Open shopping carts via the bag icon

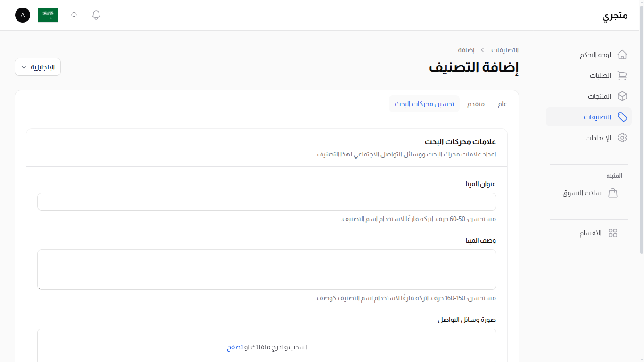tap(613, 193)
